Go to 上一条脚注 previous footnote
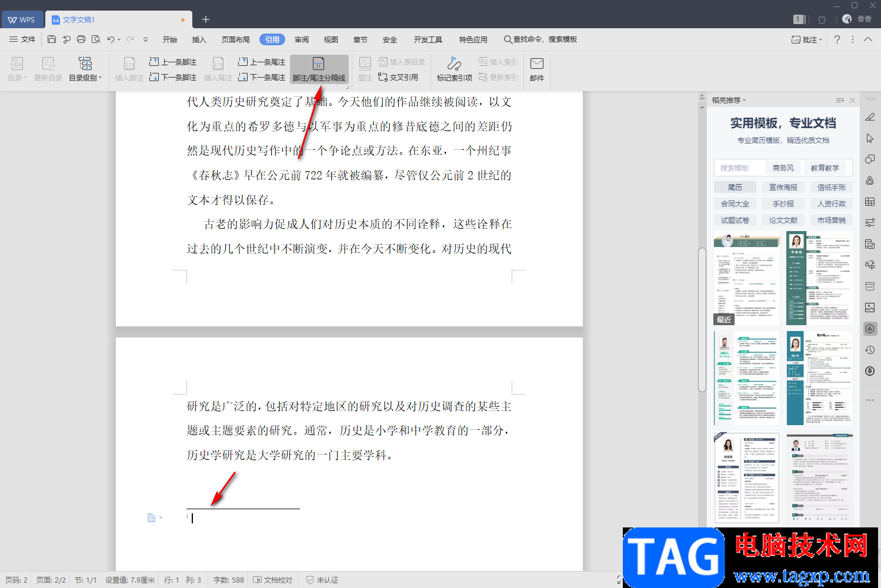 tap(173, 62)
